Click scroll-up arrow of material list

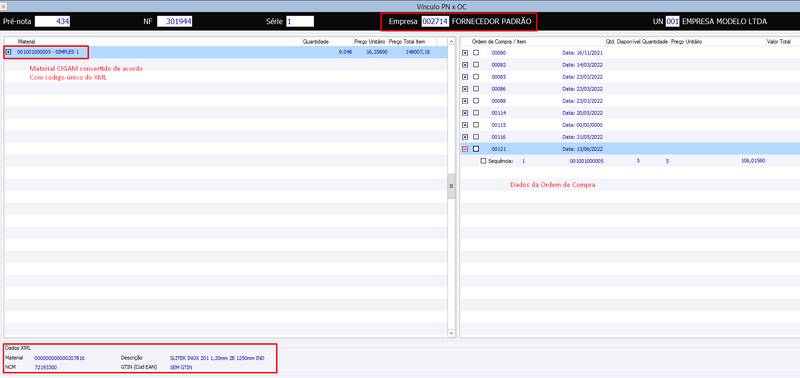pos(451,41)
